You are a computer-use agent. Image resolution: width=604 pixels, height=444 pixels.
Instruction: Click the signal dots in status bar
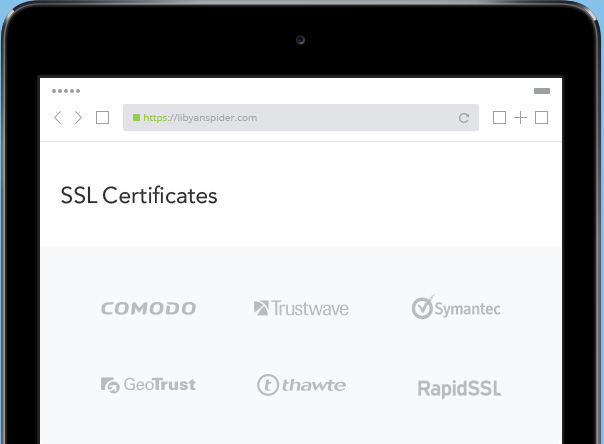(66, 91)
